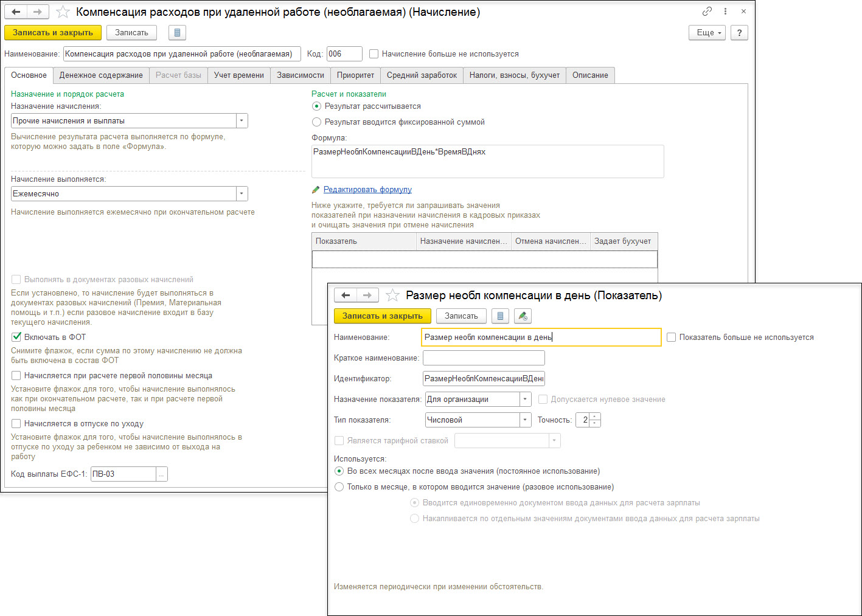
Task: Go back with left arrow in Показатель window
Action: pyautogui.click(x=346, y=296)
